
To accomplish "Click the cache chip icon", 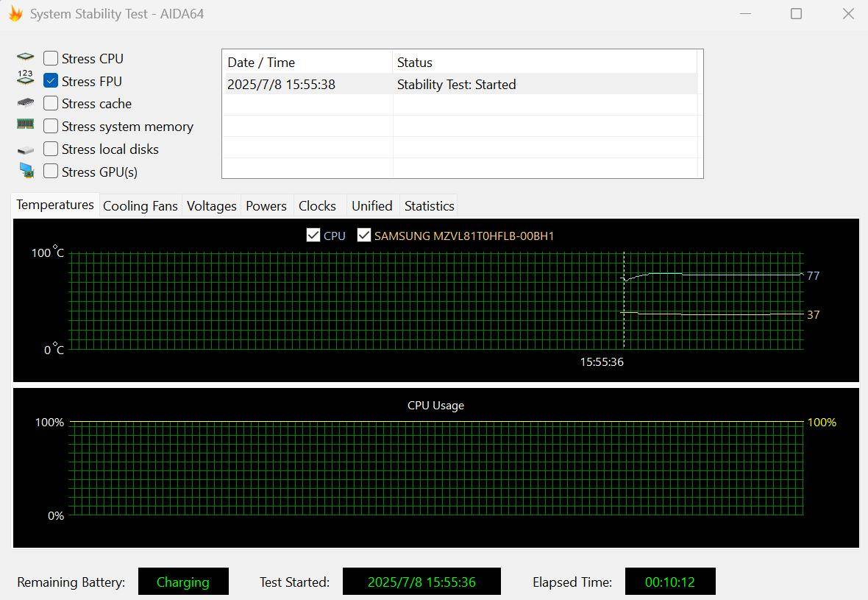I will click(x=26, y=102).
